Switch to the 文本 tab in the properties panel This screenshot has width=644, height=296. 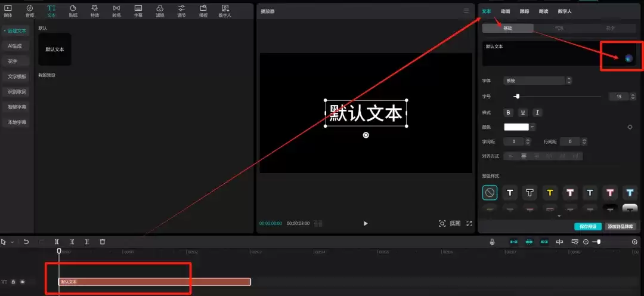tap(487, 11)
